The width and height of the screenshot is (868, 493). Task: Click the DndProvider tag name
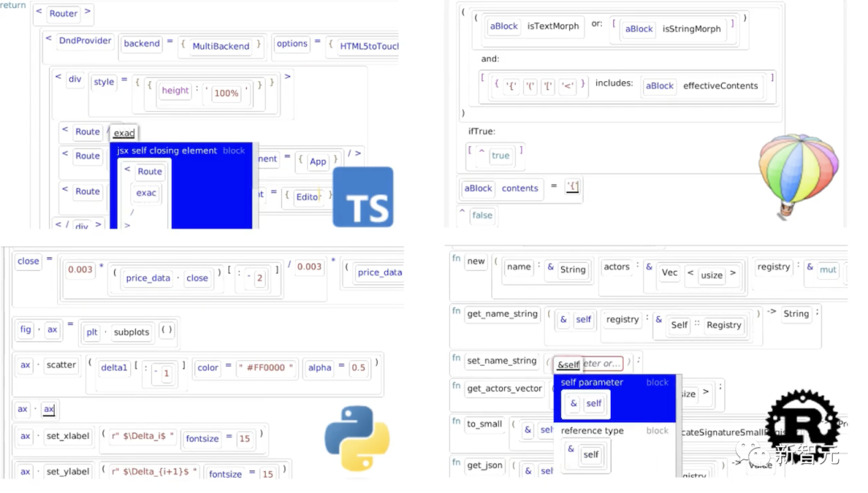click(84, 40)
